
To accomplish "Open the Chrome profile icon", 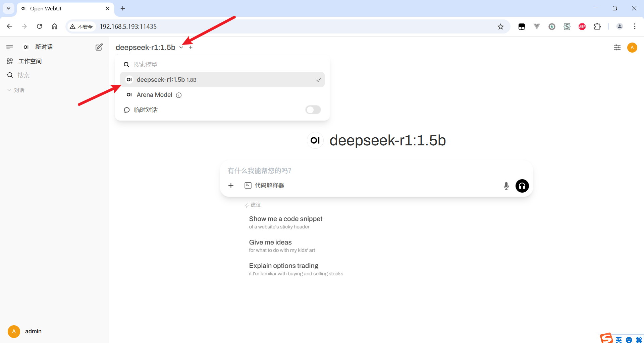I will (x=620, y=26).
